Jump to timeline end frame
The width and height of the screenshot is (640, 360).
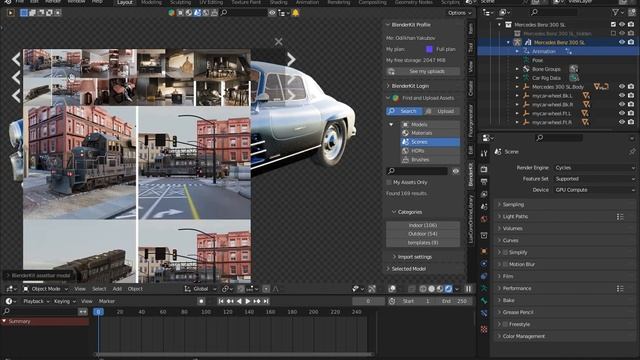click(266, 301)
